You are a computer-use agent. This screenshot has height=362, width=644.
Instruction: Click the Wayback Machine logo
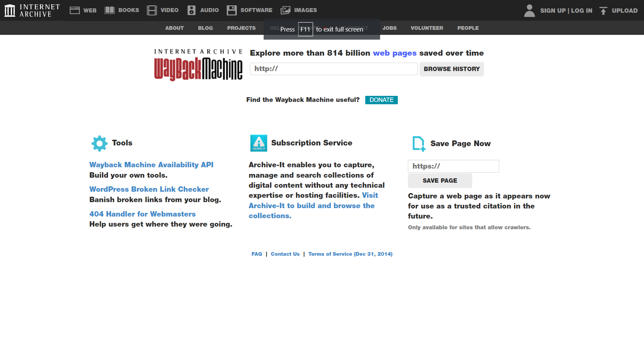point(198,65)
